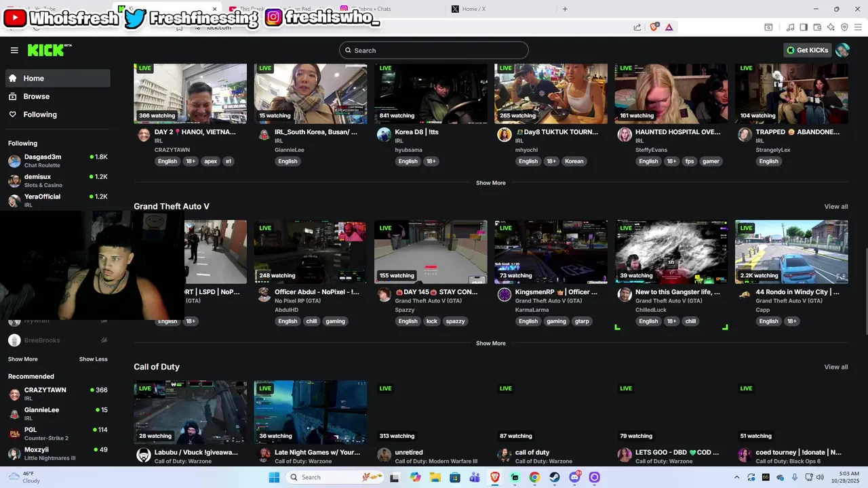The height and width of the screenshot is (488, 868).
Task: Click the share page icon in address bar
Action: [637, 27]
